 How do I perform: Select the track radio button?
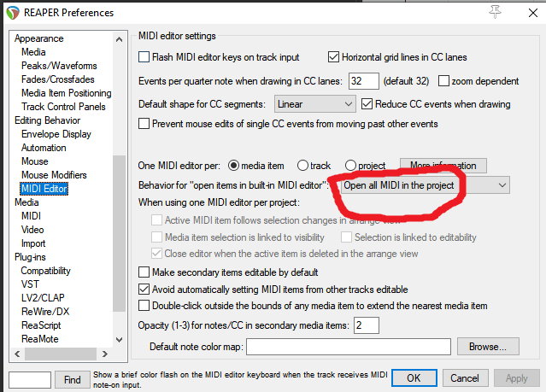coord(302,166)
